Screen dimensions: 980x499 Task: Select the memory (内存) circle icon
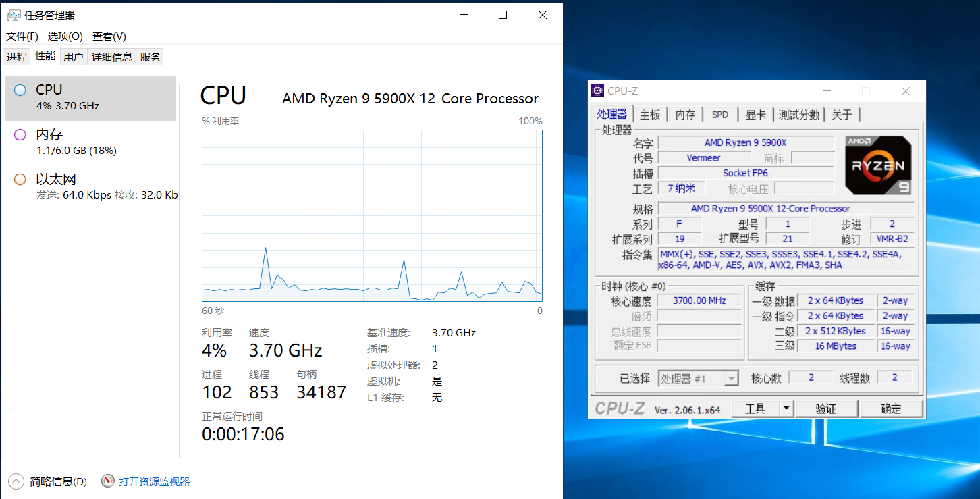click(20, 135)
